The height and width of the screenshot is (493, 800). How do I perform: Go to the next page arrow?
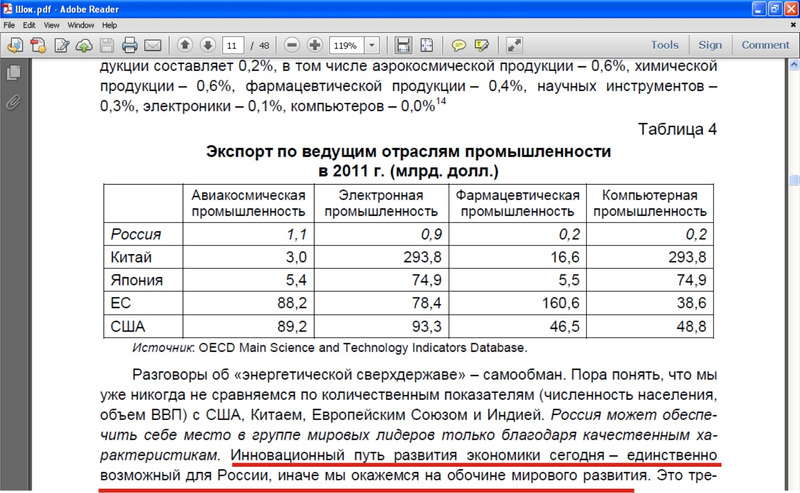(208, 45)
